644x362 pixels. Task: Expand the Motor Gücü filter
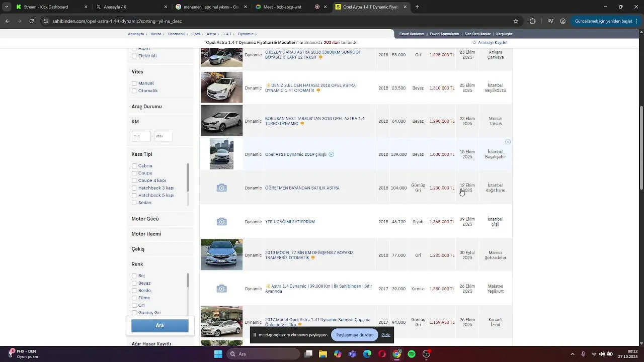pyautogui.click(x=145, y=219)
